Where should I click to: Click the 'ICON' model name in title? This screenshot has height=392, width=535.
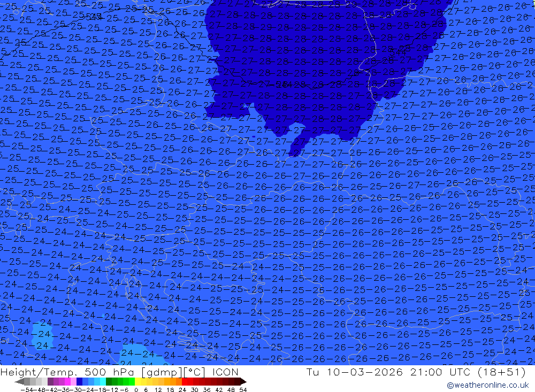pos(225,372)
